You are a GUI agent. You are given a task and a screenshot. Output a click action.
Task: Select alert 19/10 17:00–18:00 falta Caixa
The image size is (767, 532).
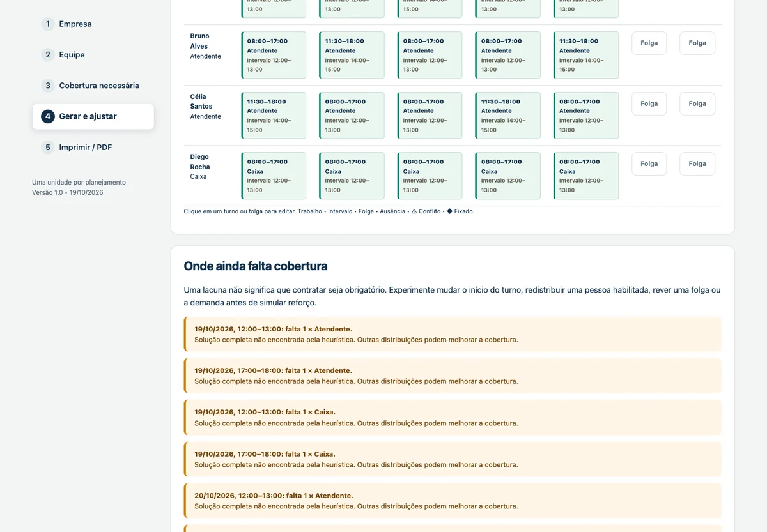coord(453,459)
